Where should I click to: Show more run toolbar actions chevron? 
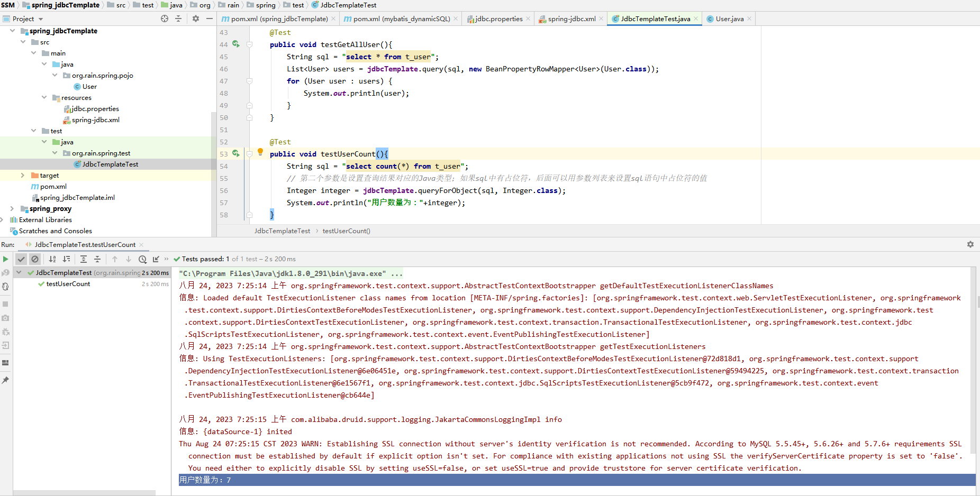click(166, 259)
